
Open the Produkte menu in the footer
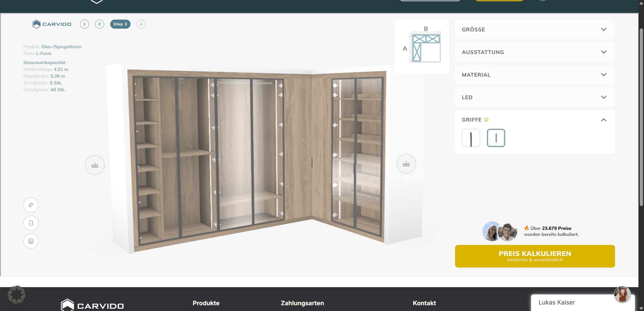click(206, 303)
